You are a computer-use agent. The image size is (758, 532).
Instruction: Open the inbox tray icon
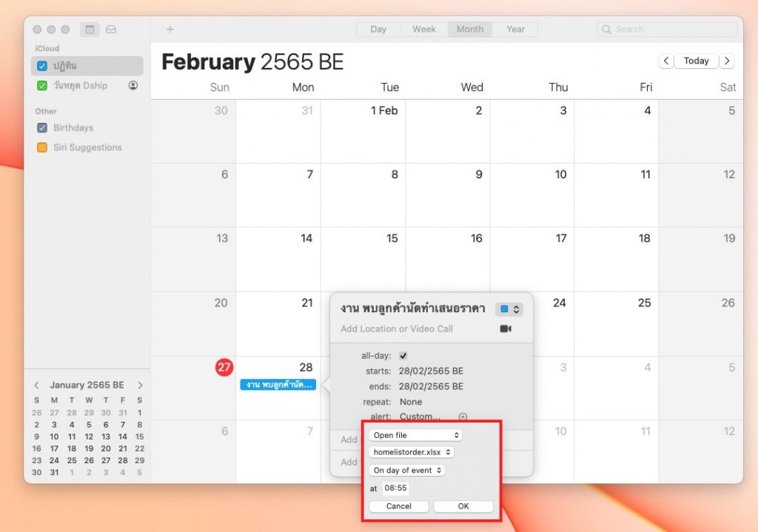(x=111, y=30)
